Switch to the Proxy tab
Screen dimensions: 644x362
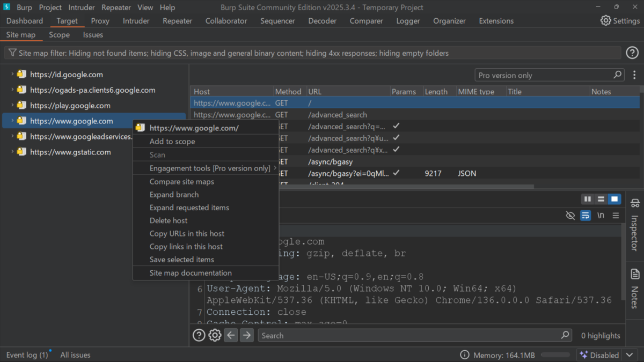(x=100, y=20)
